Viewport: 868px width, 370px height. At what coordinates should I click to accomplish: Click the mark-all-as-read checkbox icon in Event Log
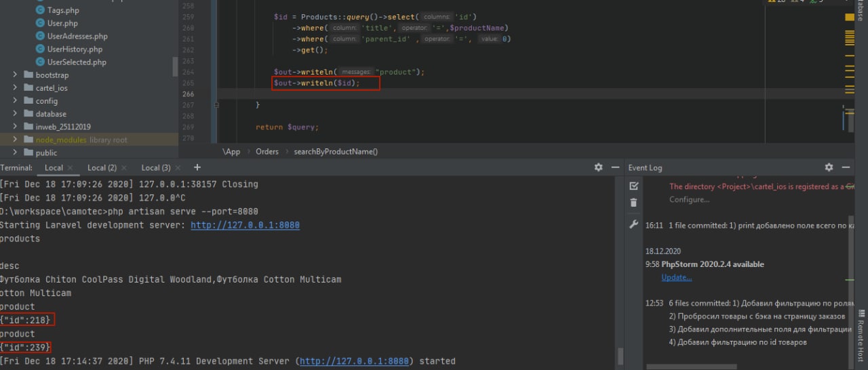pos(633,186)
